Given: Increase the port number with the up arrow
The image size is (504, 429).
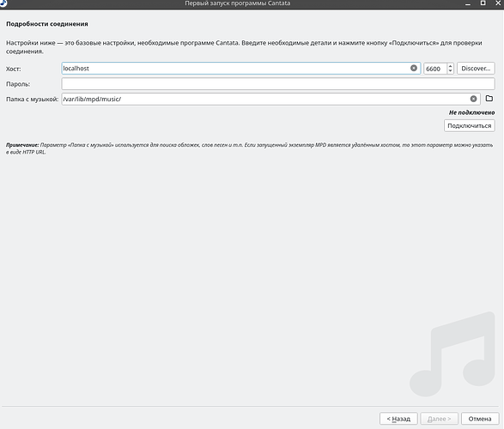Looking at the screenshot, I should (450, 66).
